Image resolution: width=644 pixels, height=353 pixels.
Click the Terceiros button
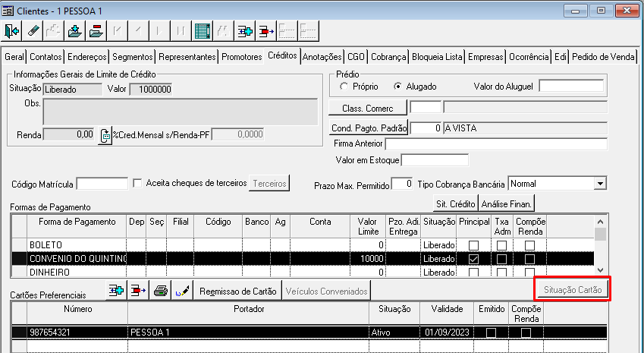(269, 183)
